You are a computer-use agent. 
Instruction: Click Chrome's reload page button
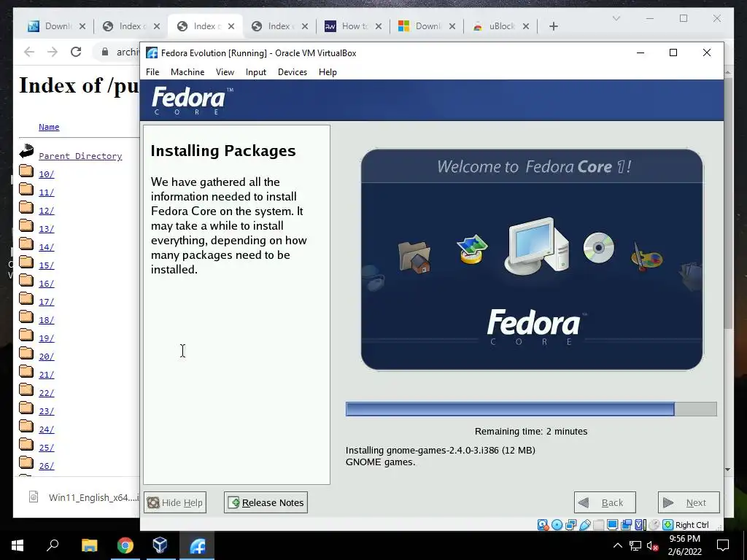[x=76, y=52]
